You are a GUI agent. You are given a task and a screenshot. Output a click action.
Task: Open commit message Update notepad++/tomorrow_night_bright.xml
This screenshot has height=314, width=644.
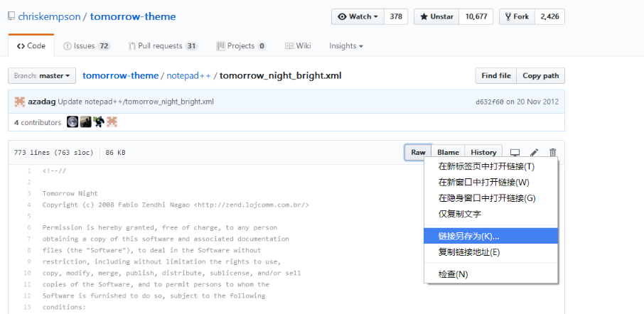pos(136,102)
